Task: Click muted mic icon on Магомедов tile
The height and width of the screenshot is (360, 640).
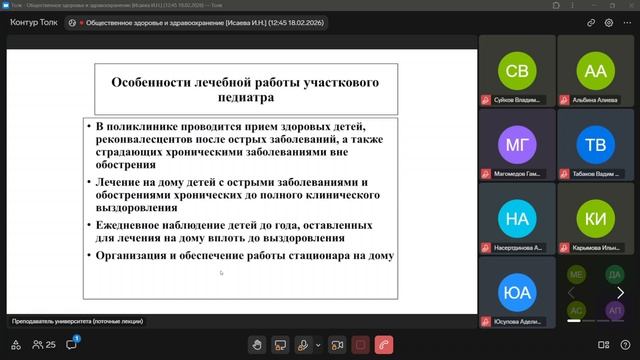Action: [486, 174]
